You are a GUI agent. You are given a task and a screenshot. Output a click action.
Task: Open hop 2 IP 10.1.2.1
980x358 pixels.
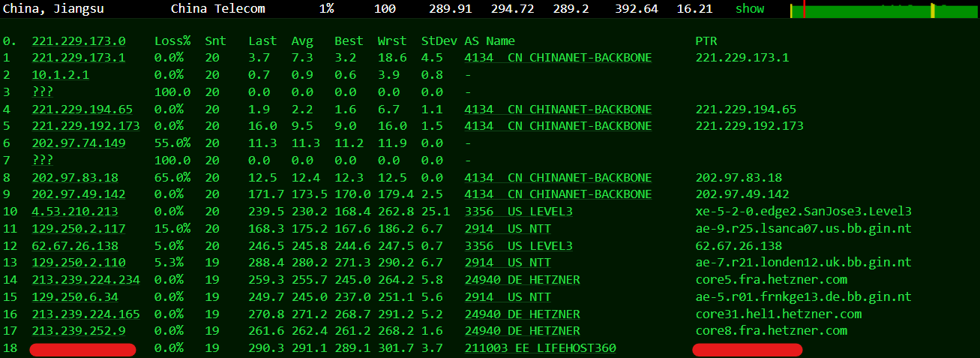60,75
